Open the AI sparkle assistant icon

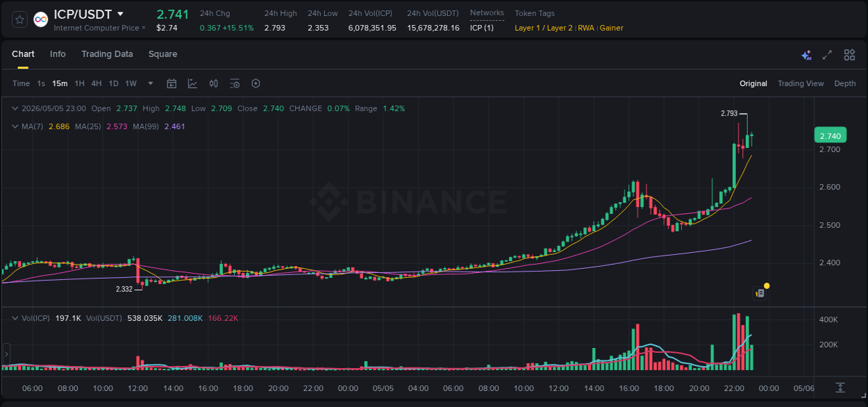(806, 55)
